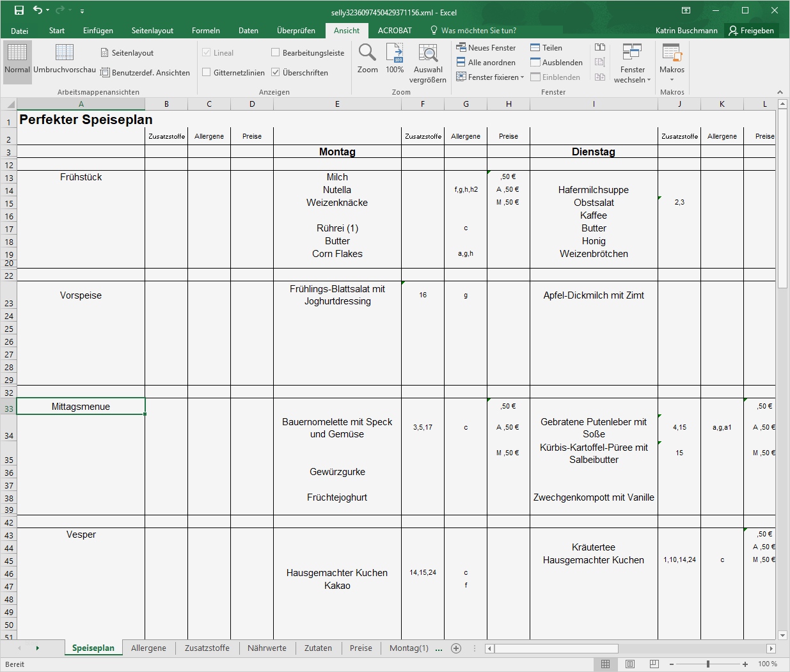This screenshot has width=790, height=672.
Task: Enable the Gitternetzlinien checkbox
Action: click(x=207, y=73)
